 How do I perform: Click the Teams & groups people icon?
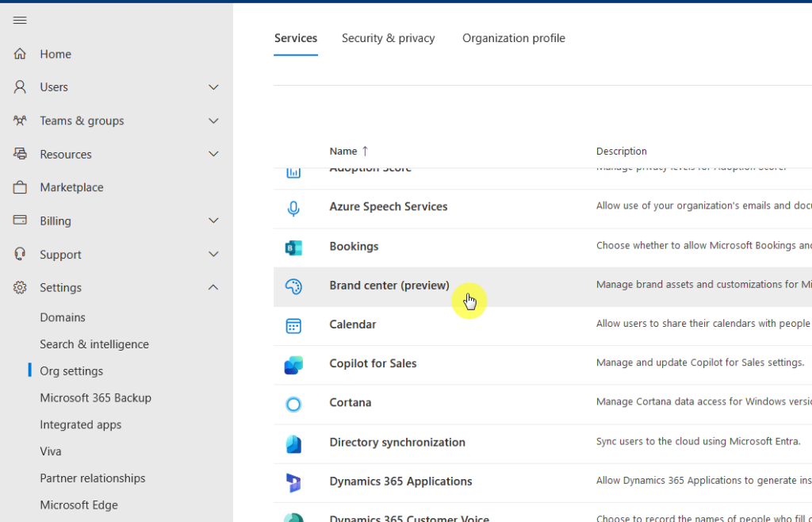click(20, 121)
